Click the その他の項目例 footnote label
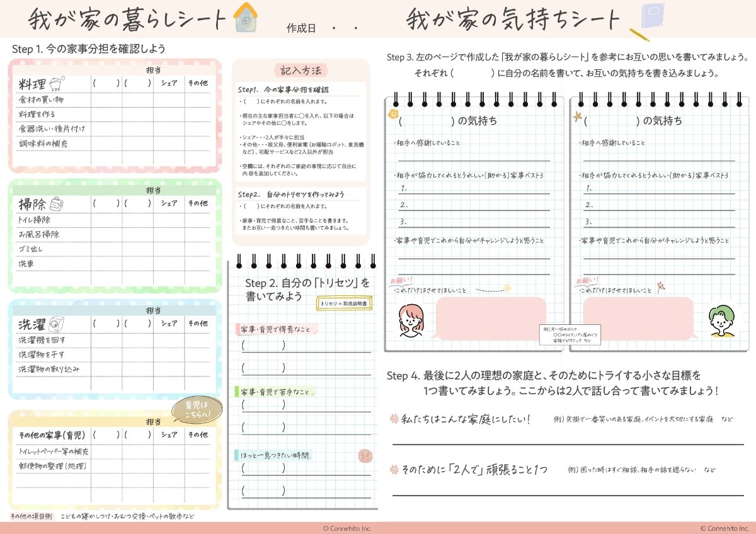This screenshot has width=756, height=534. pos(31,516)
